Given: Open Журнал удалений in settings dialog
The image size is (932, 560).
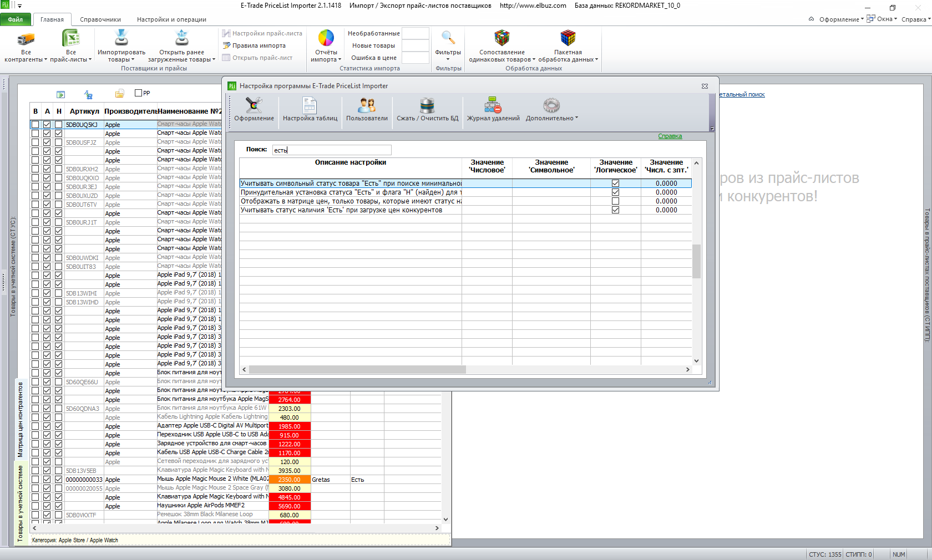Looking at the screenshot, I should tap(493, 109).
